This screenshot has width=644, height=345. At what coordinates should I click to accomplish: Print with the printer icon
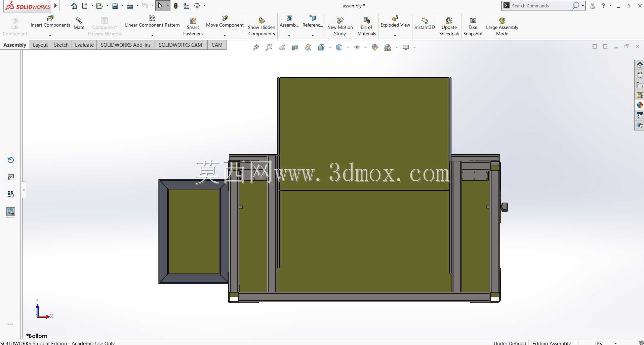tap(130, 6)
